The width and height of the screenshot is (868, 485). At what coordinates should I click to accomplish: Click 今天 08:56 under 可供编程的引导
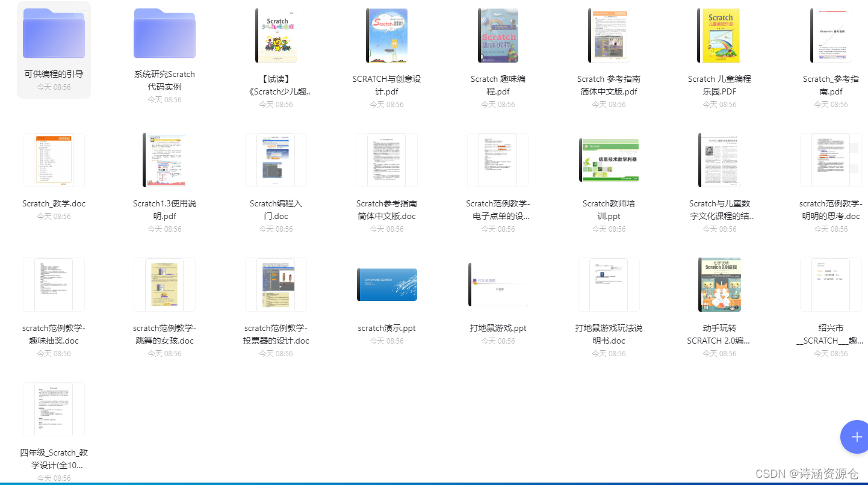54,87
